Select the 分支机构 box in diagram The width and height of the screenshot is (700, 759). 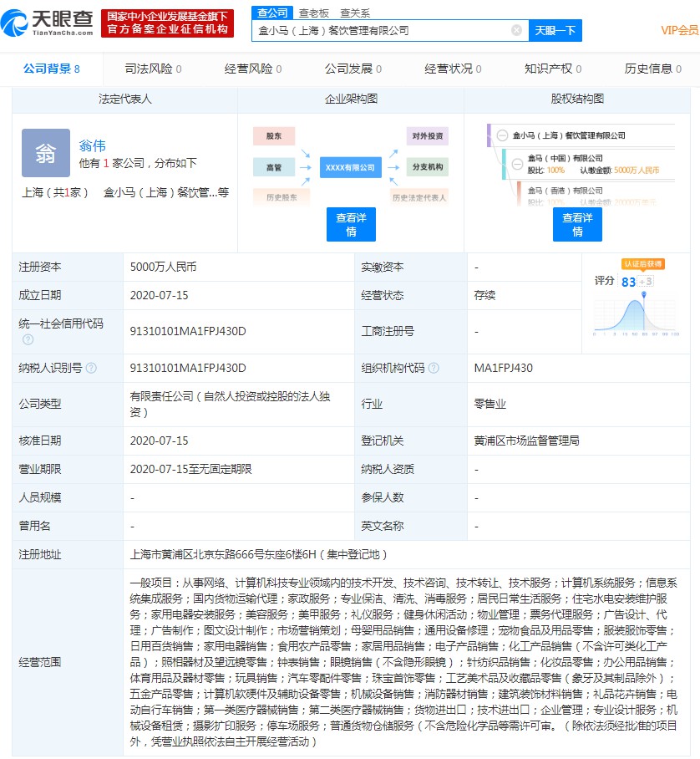coord(428,167)
